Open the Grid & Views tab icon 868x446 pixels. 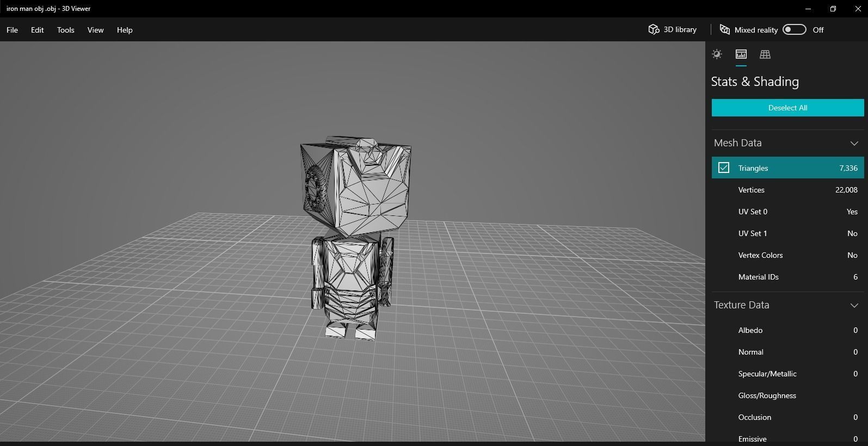[x=765, y=54]
